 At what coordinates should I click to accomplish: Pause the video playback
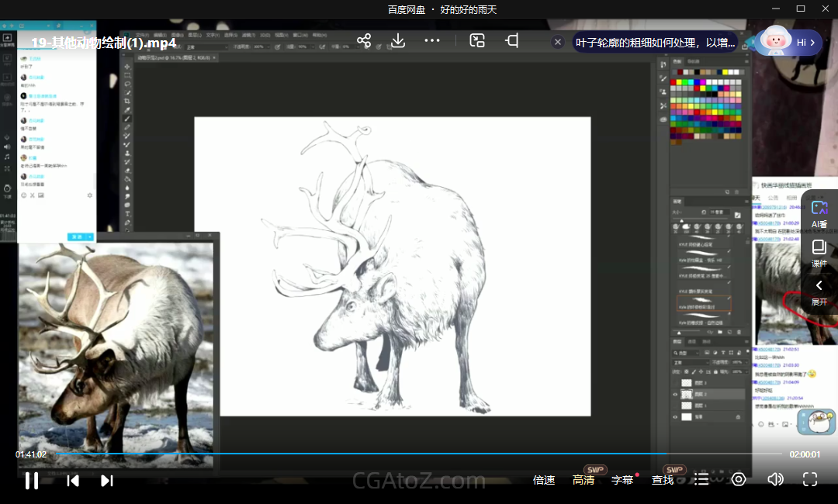click(32, 481)
